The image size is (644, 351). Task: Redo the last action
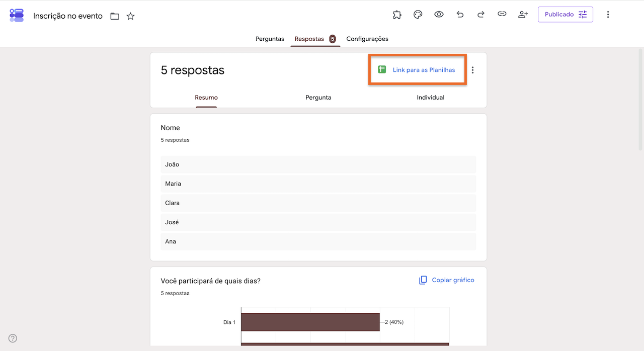coord(480,15)
